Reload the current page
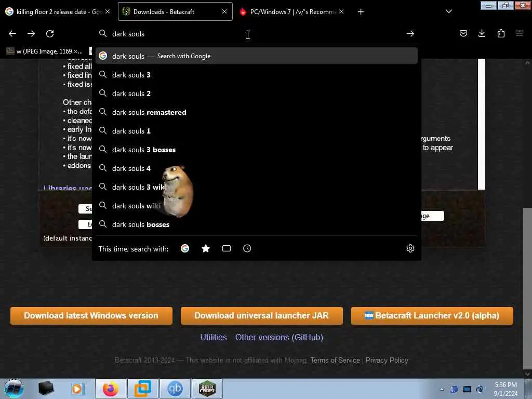The height and width of the screenshot is (399, 532). 50,34
